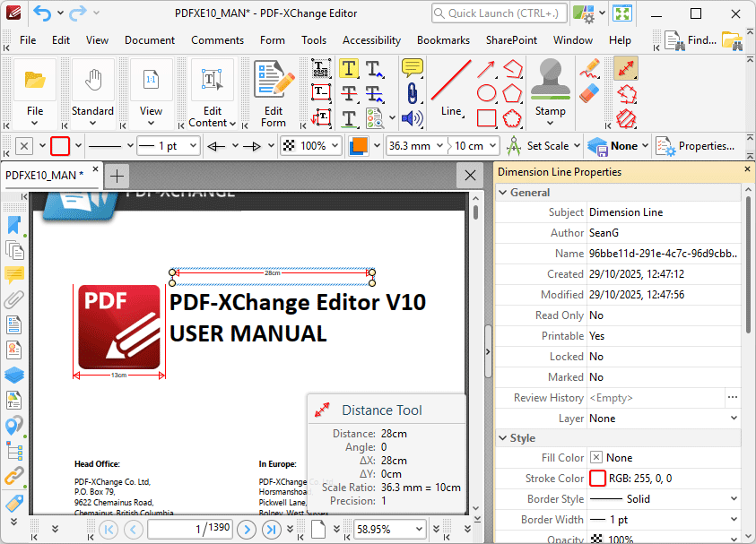Image resolution: width=756 pixels, height=544 pixels.
Task: Open the Document menu
Action: (x=150, y=40)
